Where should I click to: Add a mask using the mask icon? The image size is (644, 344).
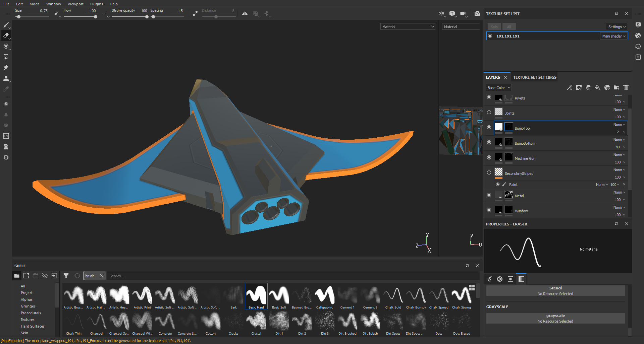click(x=579, y=87)
